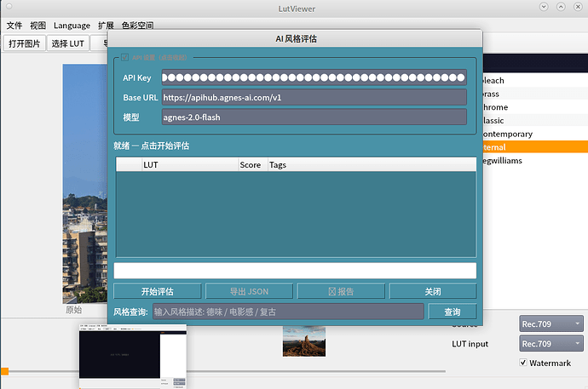Sort results by LUT column header
The image size is (588, 389).
pyautogui.click(x=190, y=165)
